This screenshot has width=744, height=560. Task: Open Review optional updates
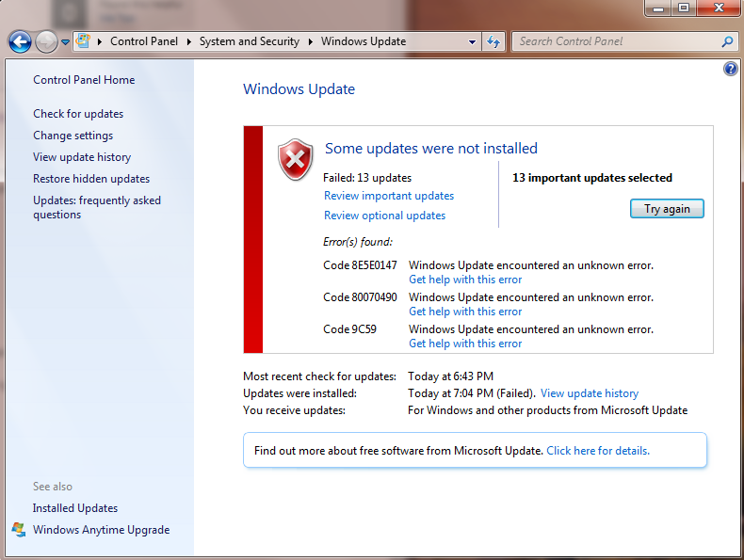[x=385, y=216]
